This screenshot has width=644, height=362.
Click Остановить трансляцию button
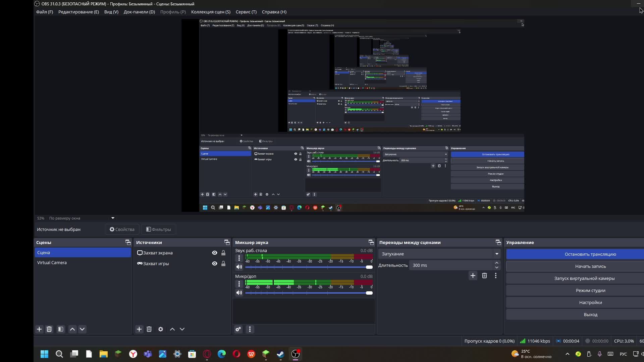[x=590, y=254]
